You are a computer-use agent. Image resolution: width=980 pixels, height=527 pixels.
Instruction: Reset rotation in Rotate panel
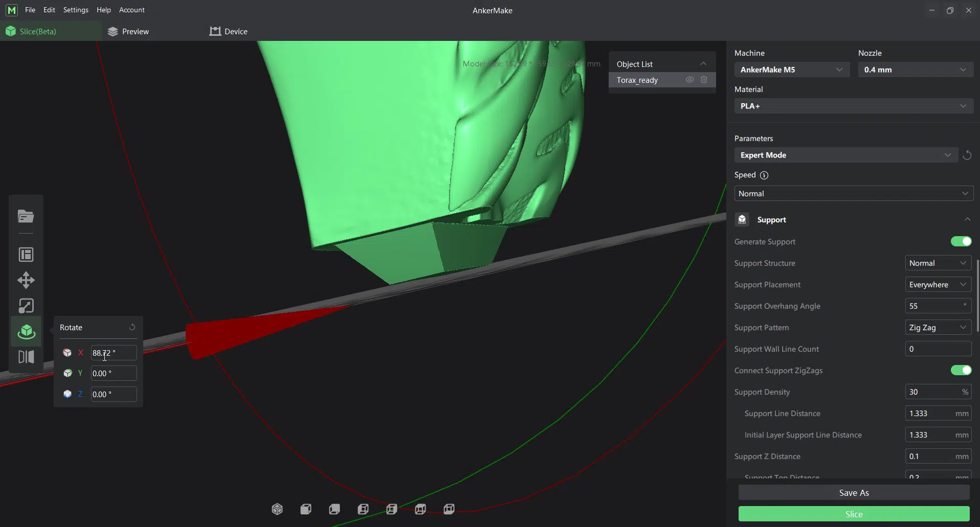[132, 327]
